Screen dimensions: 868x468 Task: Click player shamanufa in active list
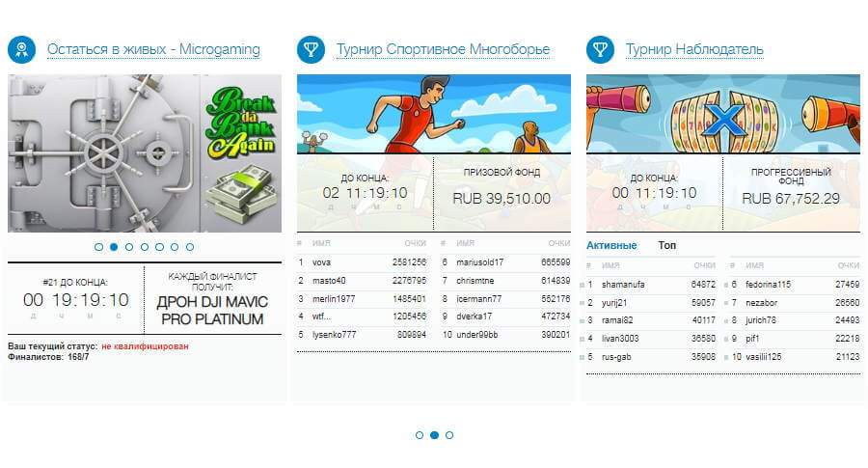click(x=624, y=285)
